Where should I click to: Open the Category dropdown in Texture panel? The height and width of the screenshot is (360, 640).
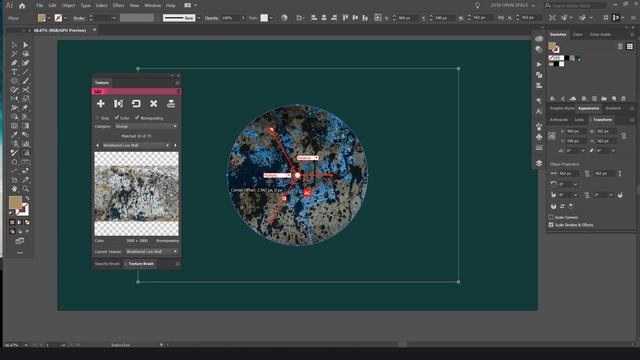[146, 127]
